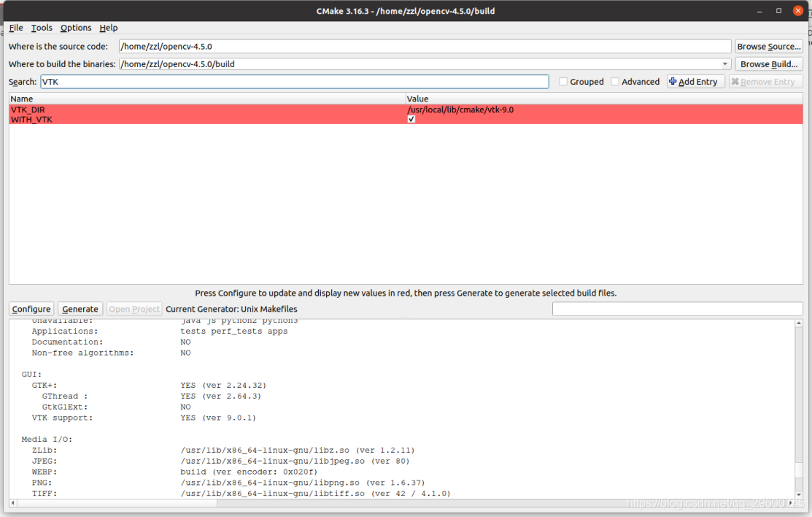Minimize the CMake window

[759, 11]
